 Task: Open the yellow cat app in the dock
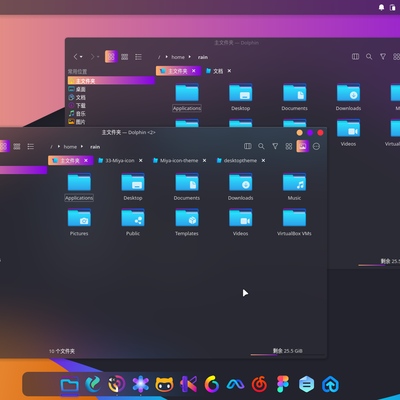point(164,384)
